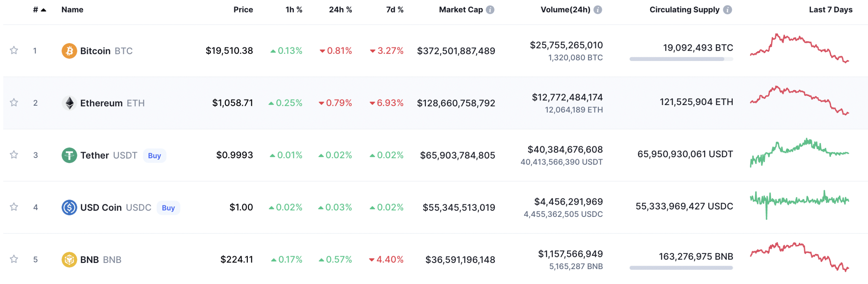The height and width of the screenshot is (284, 868).
Task: Sort the table by Price column
Action: pyautogui.click(x=243, y=10)
